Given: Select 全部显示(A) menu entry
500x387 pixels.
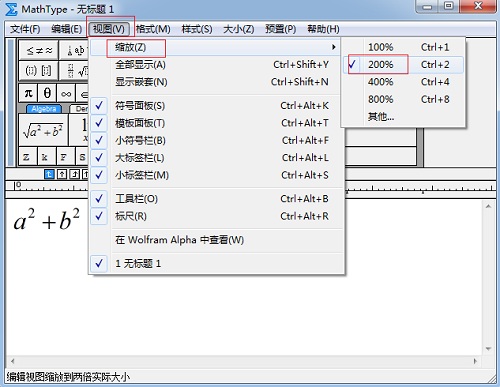Looking at the screenshot, I should pyautogui.click(x=217, y=64).
